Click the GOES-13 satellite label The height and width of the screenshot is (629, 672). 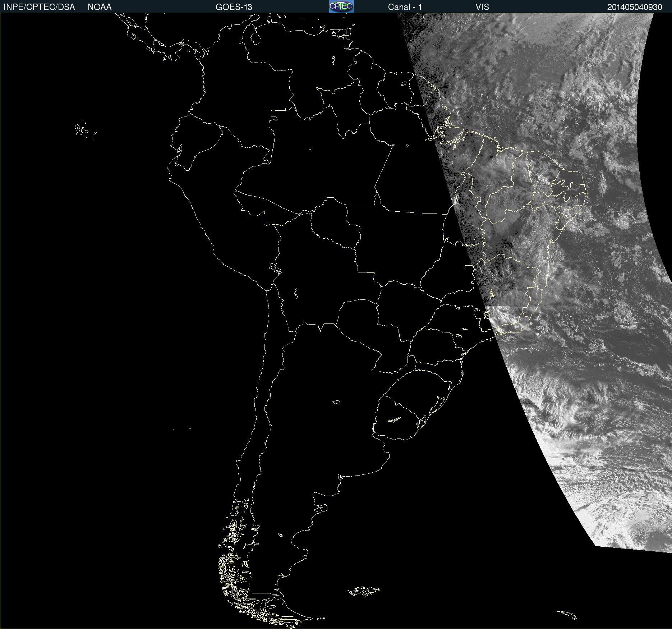click(x=234, y=7)
